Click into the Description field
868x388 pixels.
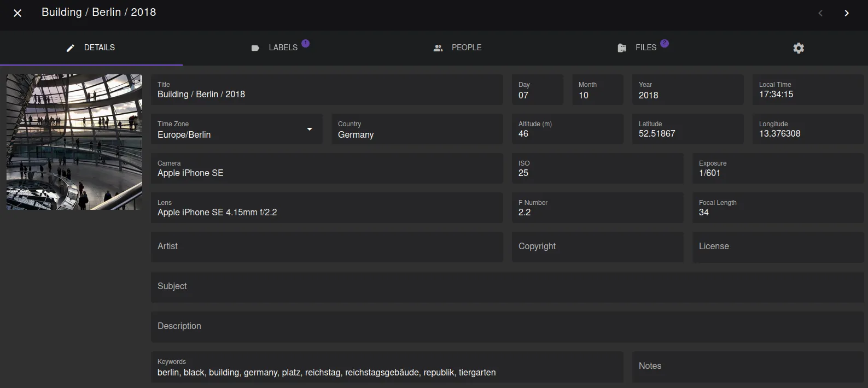[507, 326]
